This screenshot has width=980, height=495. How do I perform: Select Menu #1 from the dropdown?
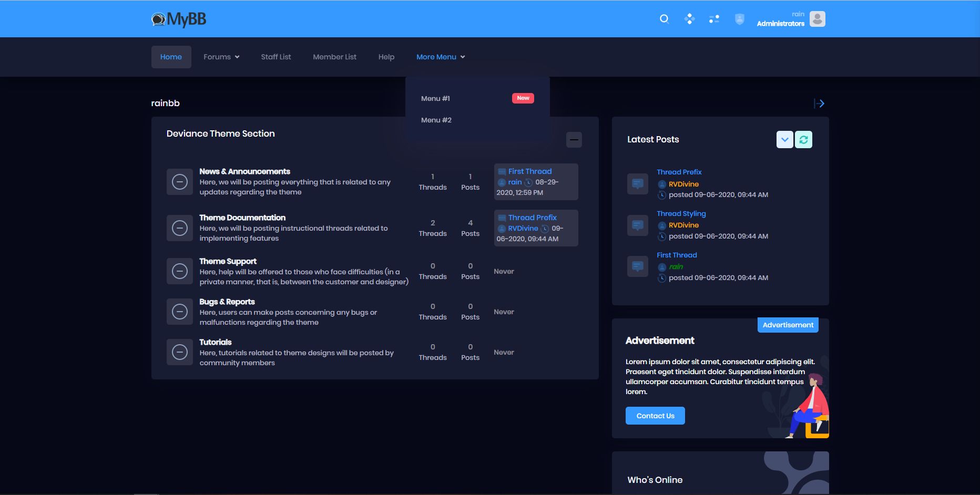[x=435, y=98]
